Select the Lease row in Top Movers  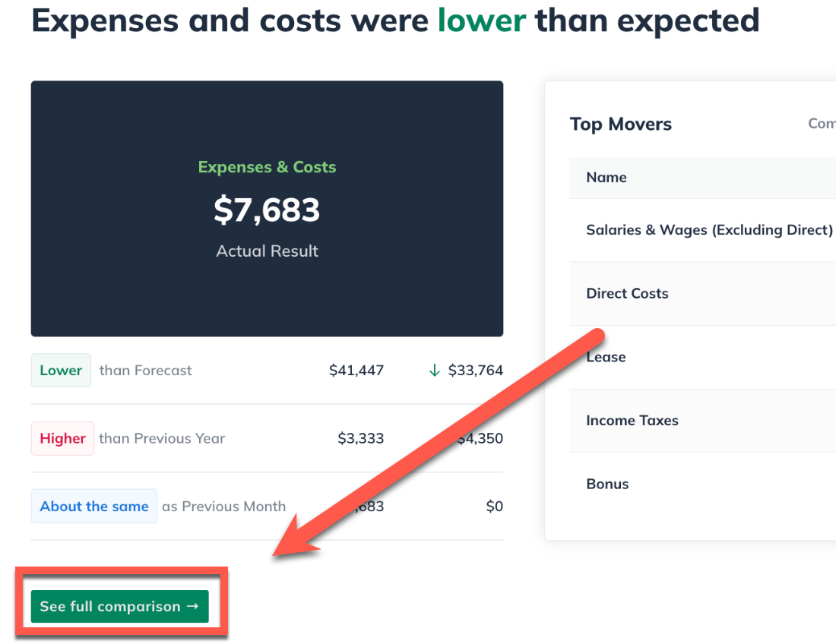[x=606, y=357]
